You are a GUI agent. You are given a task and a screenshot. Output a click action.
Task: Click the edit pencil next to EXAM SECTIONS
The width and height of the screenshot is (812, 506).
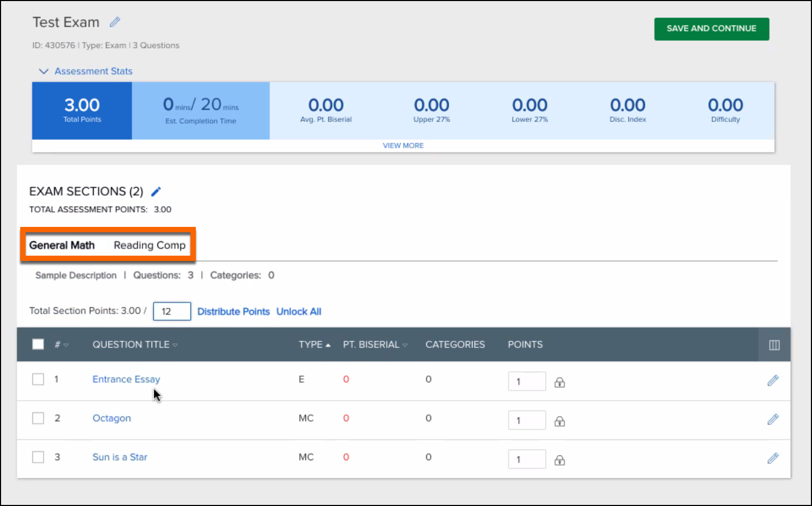156,191
